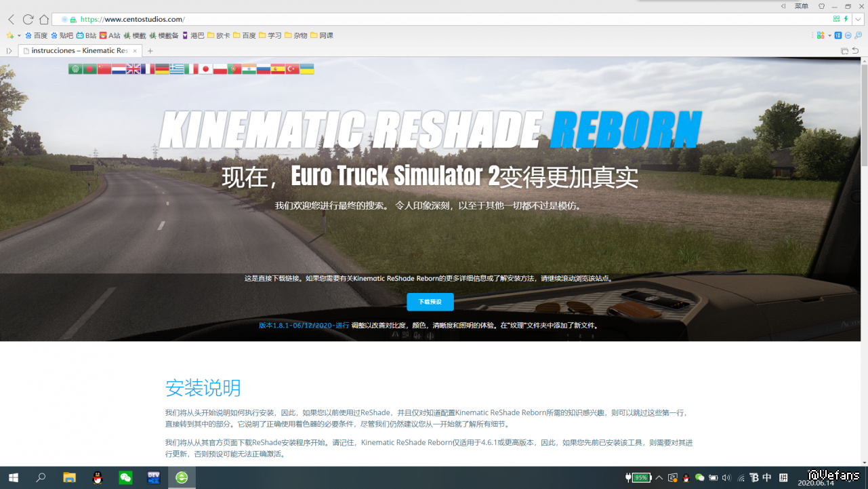This screenshot has width=868, height=489.
Task: Switch site language to Polish flag
Action: tap(220, 69)
